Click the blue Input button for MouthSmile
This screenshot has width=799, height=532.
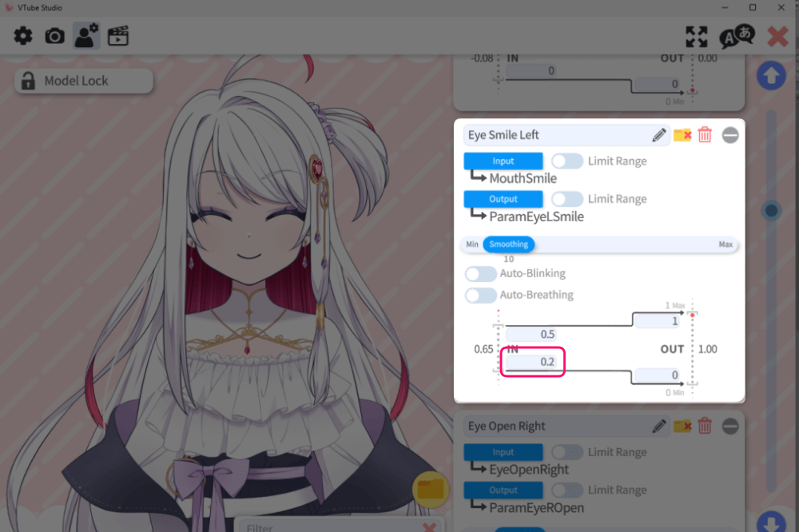tap(503, 161)
